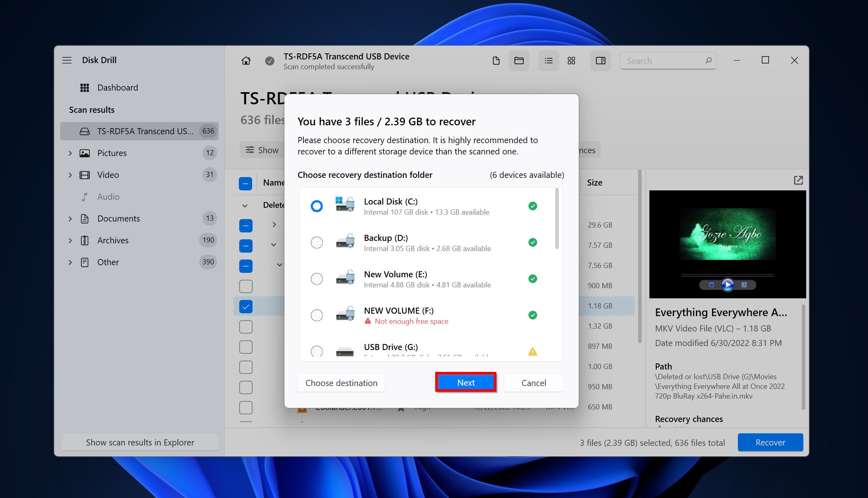Click the grid/tile view icon
The width and height of the screenshot is (868, 498).
[x=571, y=60]
